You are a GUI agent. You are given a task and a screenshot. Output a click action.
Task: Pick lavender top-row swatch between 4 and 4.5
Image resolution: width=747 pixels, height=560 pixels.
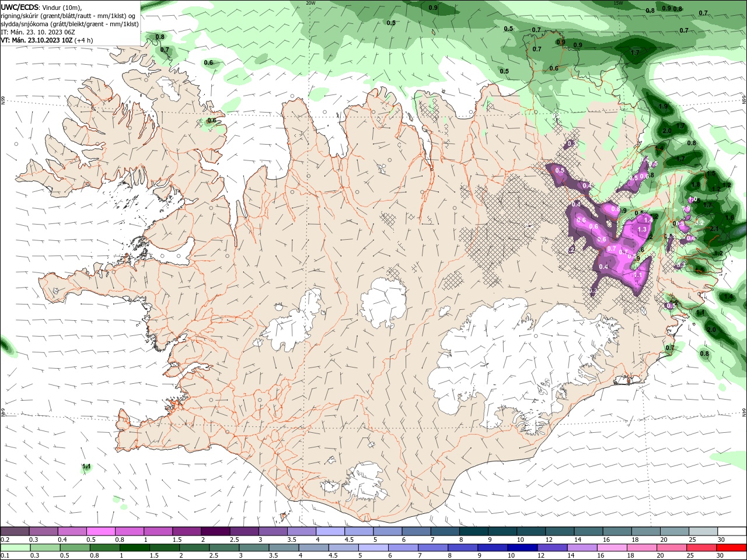(x=330, y=531)
